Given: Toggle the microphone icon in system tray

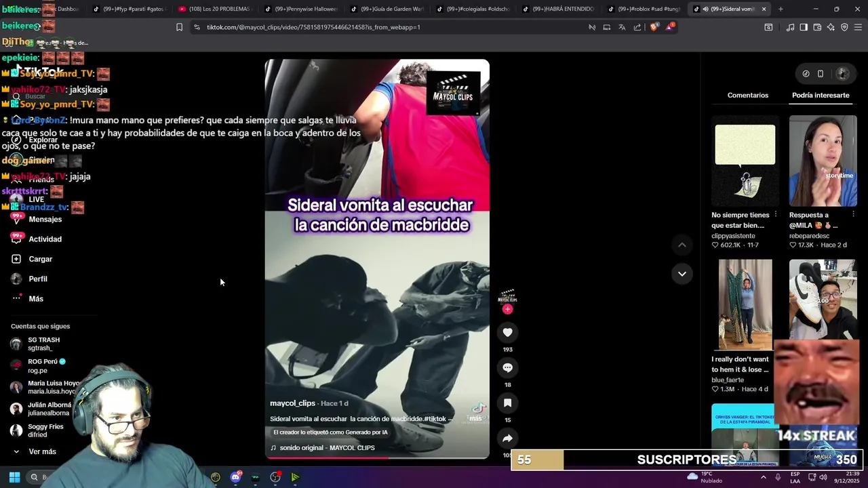Looking at the screenshot, I should point(778,477).
